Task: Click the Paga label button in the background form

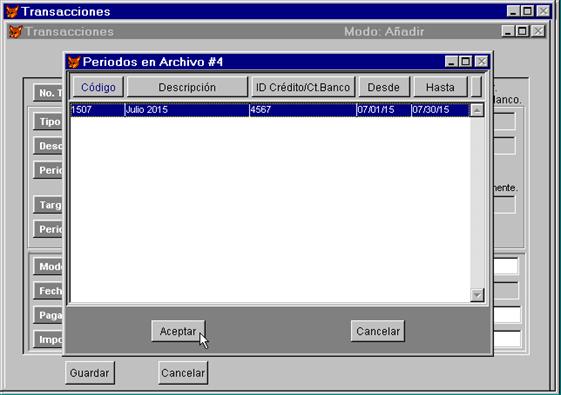Action: coord(49,315)
